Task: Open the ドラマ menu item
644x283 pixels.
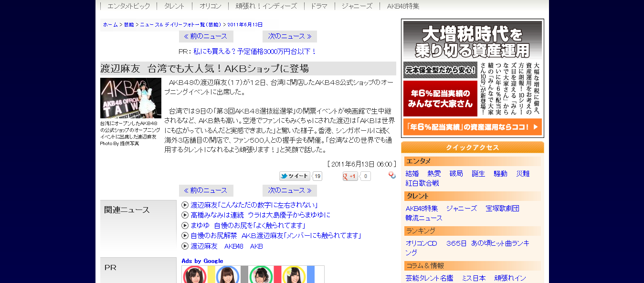Action: click(319, 6)
